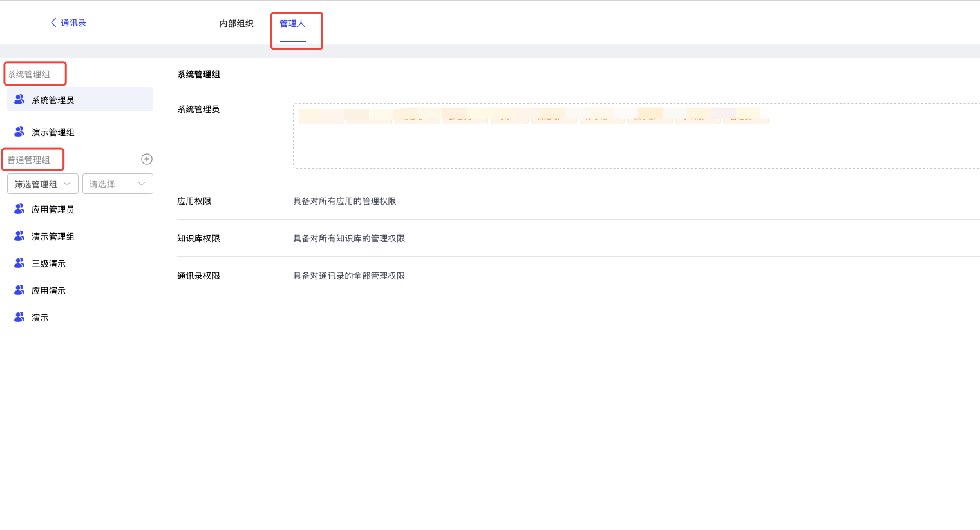980x530 pixels.
Task: Open the 三级演示 management group
Action: 48,263
